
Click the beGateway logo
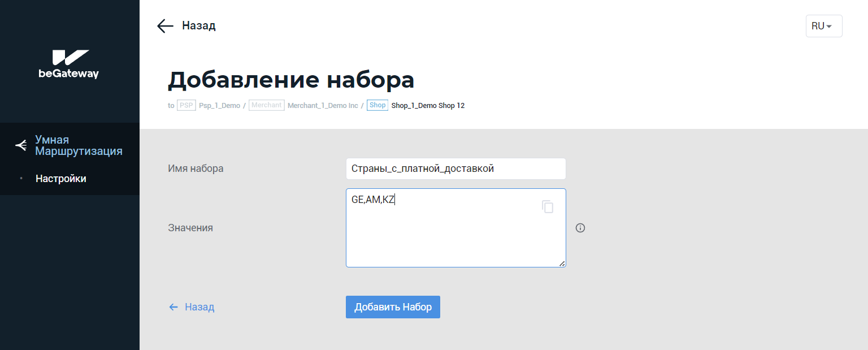[69, 64]
